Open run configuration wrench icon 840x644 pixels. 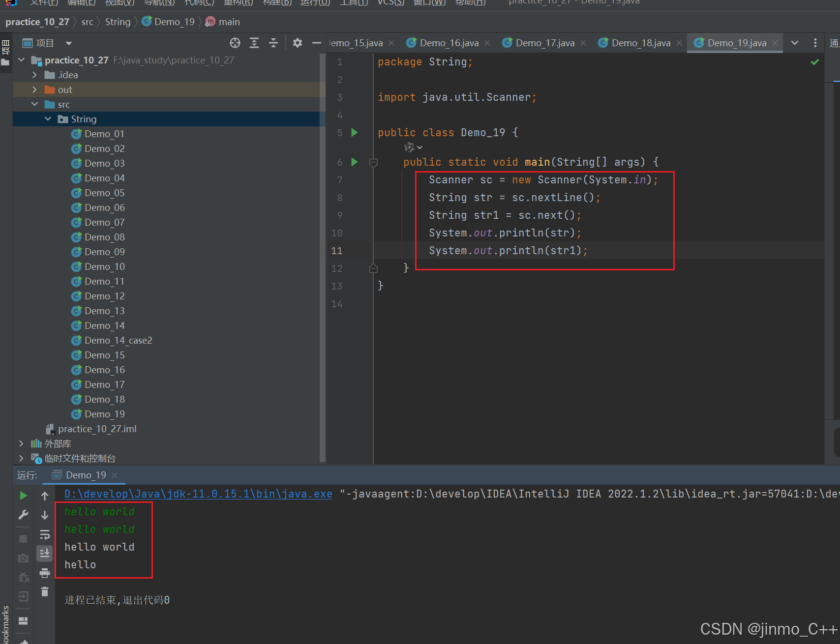23,515
